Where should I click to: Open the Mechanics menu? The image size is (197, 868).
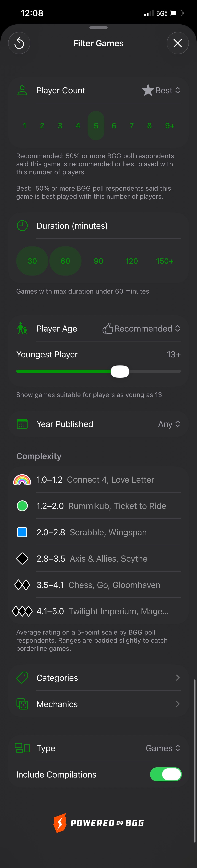[x=99, y=704]
